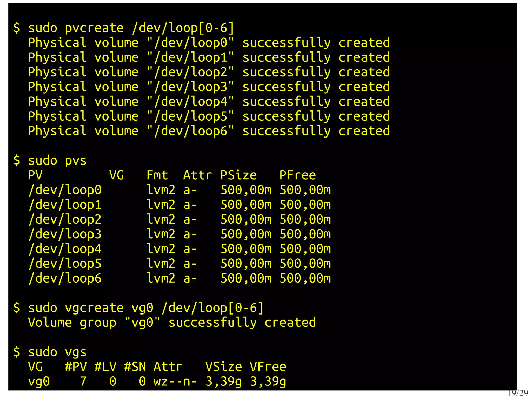Click lvm2 in the /dev/loop0 row
This screenshot has width=532, height=399.
pos(161,190)
